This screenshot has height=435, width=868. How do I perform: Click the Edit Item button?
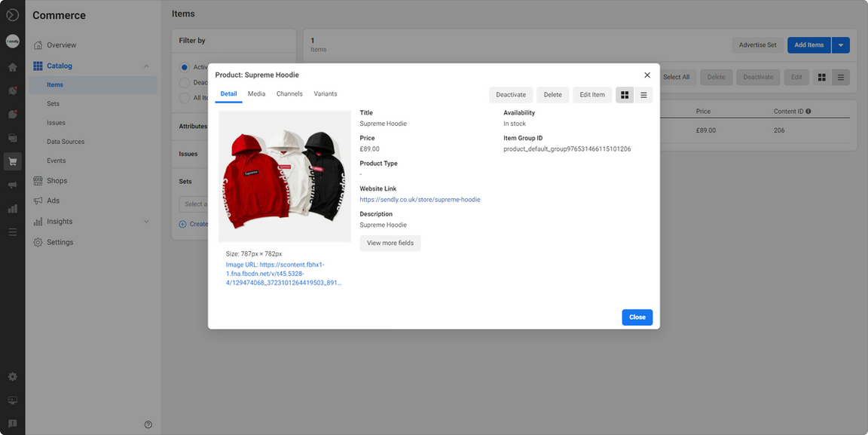click(x=592, y=95)
